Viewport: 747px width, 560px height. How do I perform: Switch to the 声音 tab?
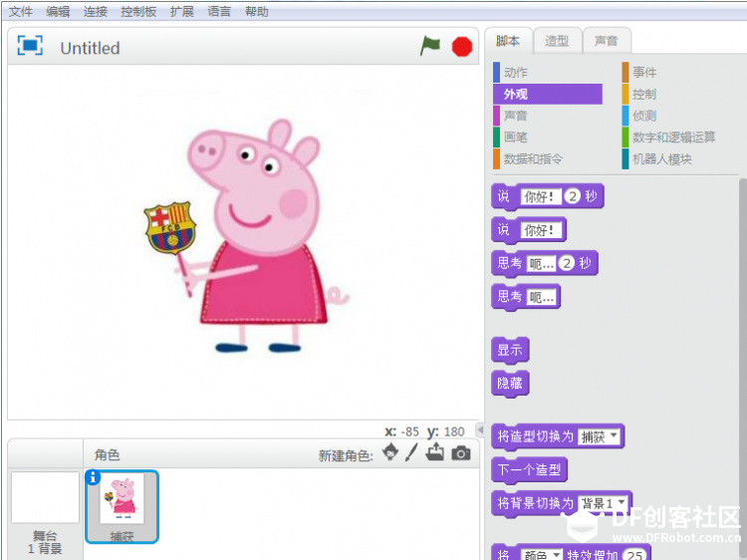(607, 41)
